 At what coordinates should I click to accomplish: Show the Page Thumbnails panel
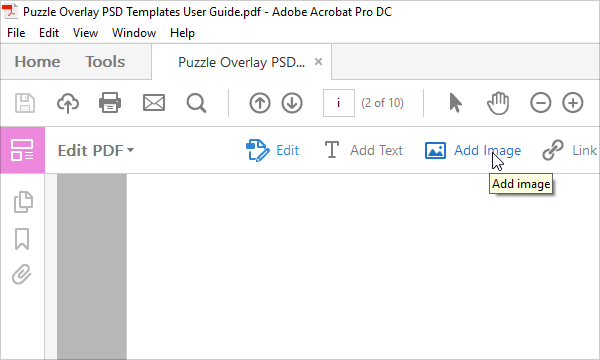(x=23, y=202)
